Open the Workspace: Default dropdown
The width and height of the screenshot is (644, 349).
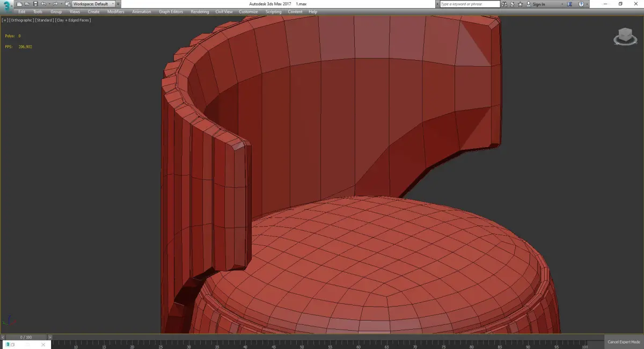click(94, 4)
